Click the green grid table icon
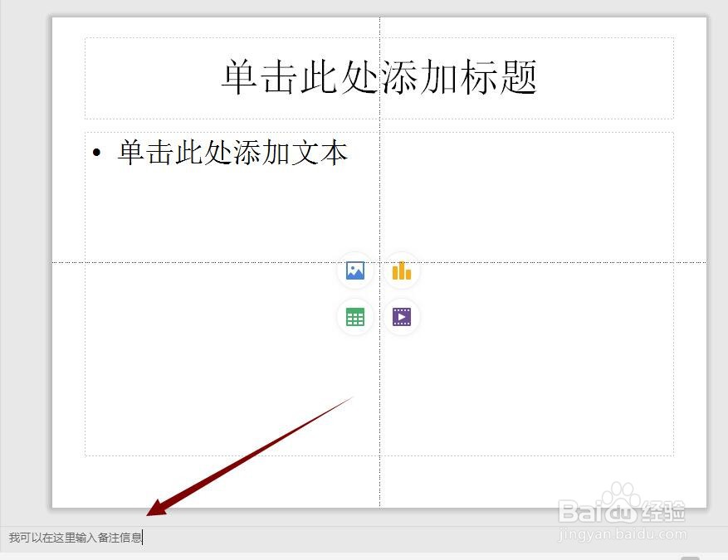Screen dimensions: 728x560 point(354,316)
